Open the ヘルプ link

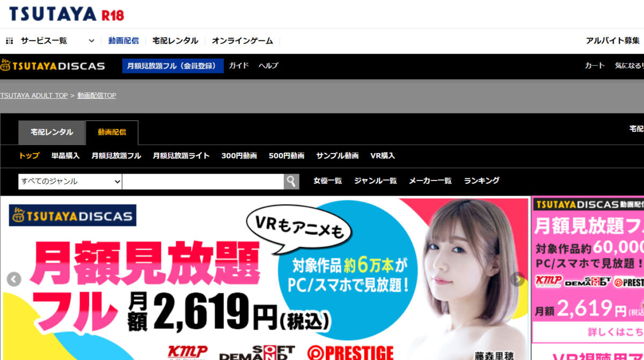click(x=268, y=66)
